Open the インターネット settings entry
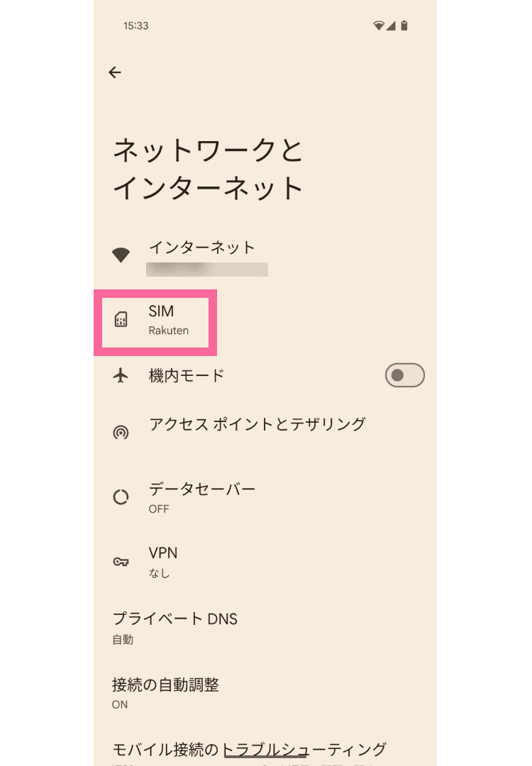 [201, 248]
